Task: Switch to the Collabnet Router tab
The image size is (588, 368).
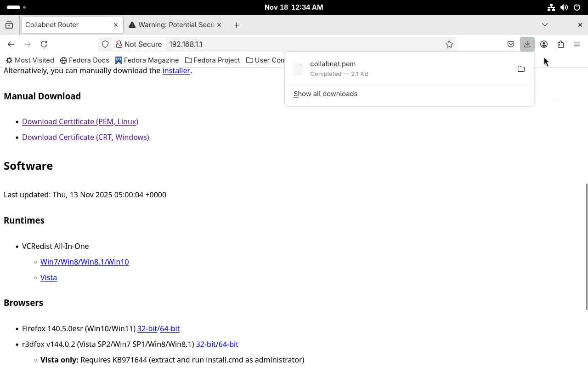Action: [x=72, y=25]
